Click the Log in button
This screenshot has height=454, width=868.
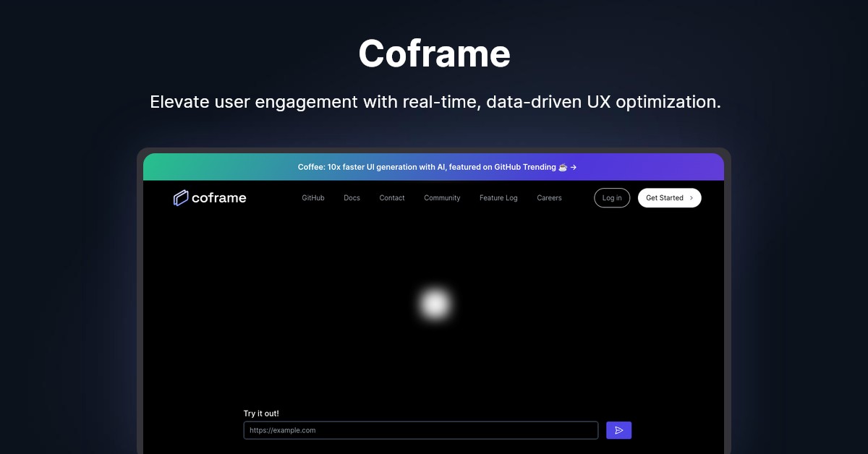point(611,197)
